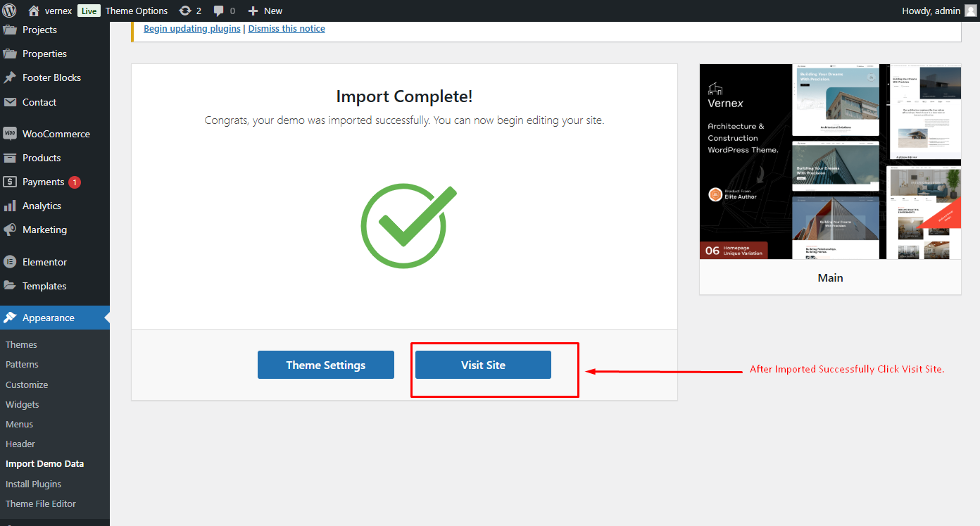Click the Live status badge

click(89, 11)
